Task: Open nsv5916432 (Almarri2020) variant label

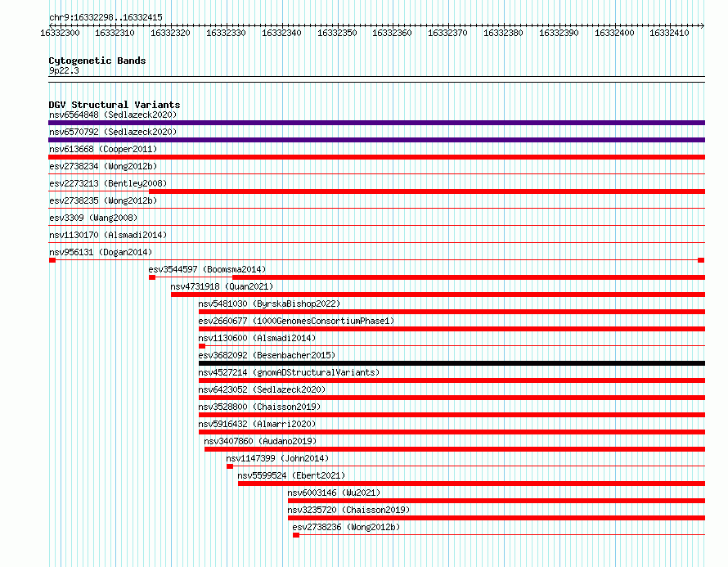Action: coord(257,424)
